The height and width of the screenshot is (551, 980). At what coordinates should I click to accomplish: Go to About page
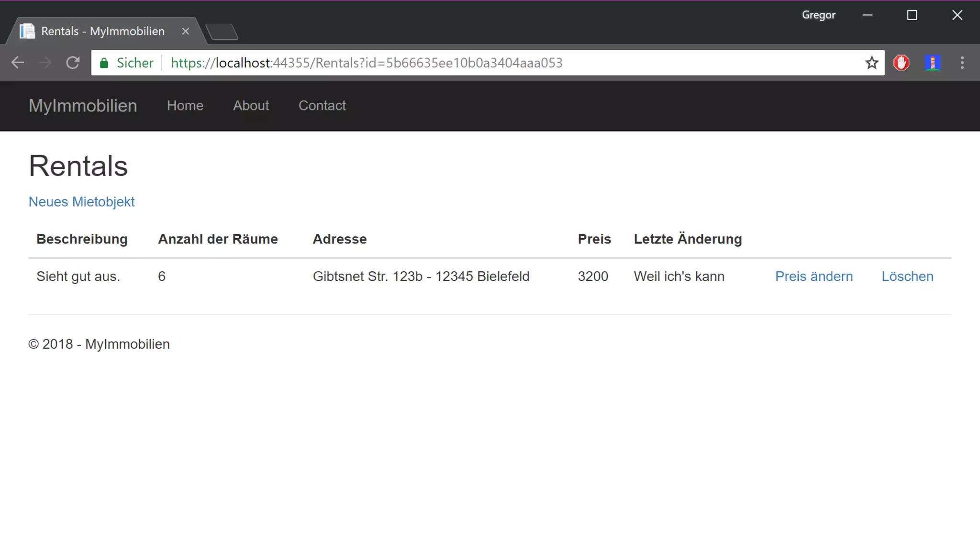[x=251, y=106]
